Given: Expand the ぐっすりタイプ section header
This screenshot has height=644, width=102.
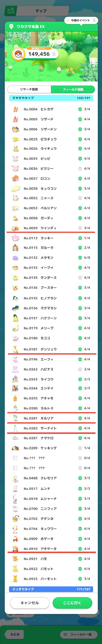Looking at the screenshot, I should coord(51,589).
